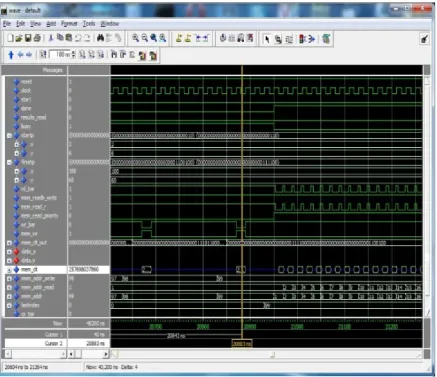Screen dimensions: 437x377
Task: Click the Zoom Out magnifier icon
Action: coord(144,39)
